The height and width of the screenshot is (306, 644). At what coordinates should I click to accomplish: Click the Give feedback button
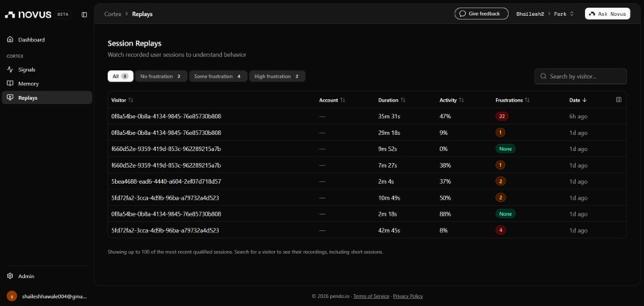481,14
